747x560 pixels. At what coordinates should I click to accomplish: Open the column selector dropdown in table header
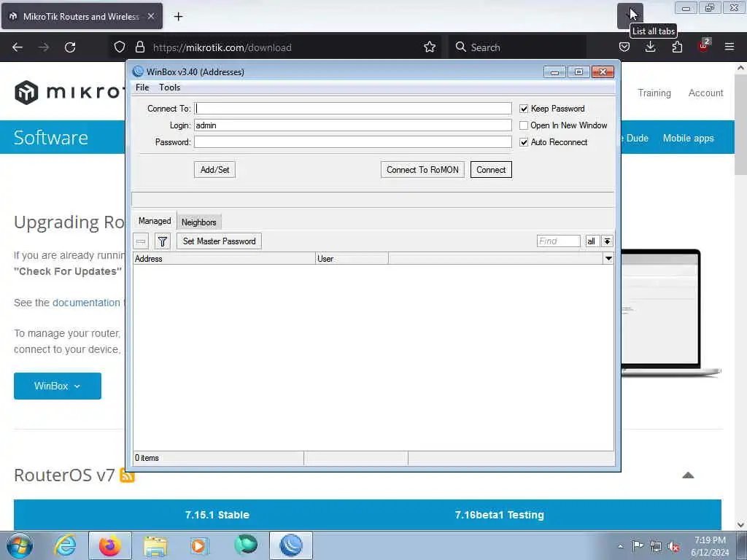coord(608,259)
